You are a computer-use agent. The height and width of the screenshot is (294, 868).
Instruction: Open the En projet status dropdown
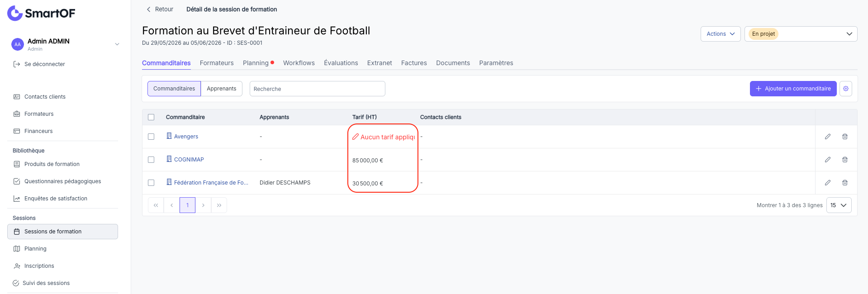[x=801, y=34]
